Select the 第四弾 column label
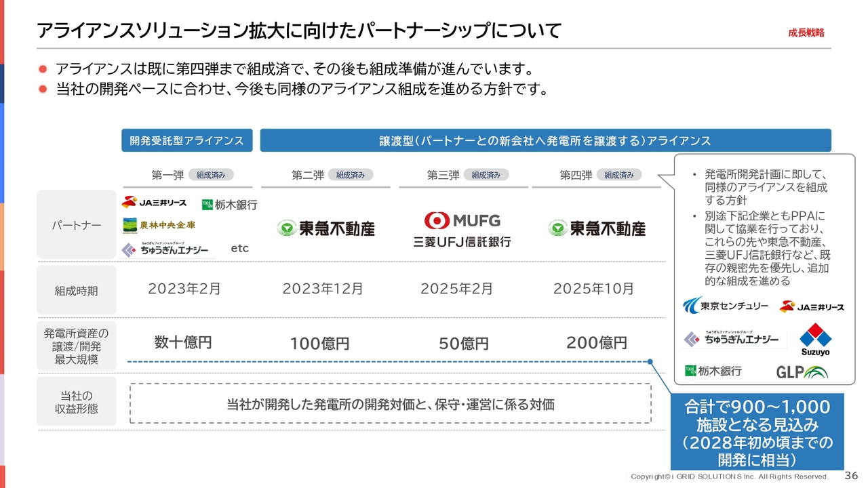Image resolution: width=868 pixels, height=488 pixels. point(576,175)
